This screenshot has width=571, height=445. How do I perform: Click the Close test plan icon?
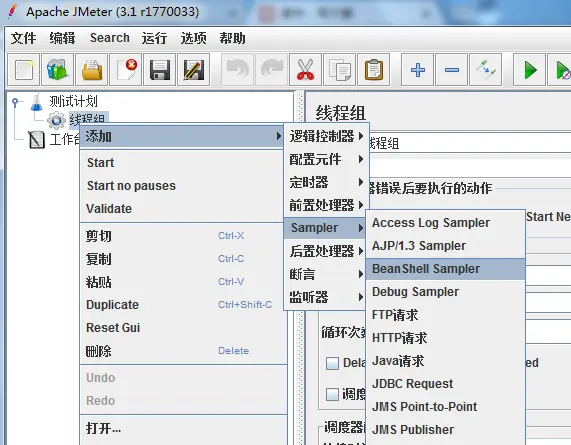point(126,70)
